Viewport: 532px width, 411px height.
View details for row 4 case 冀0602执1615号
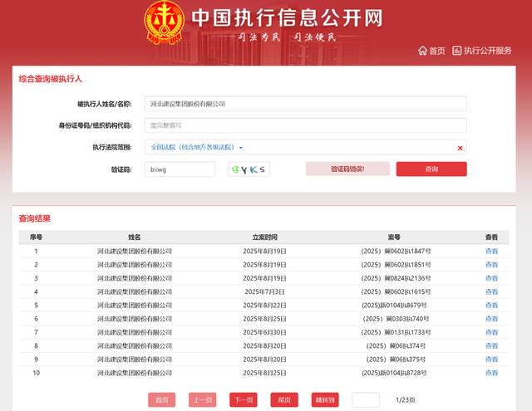(x=491, y=291)
